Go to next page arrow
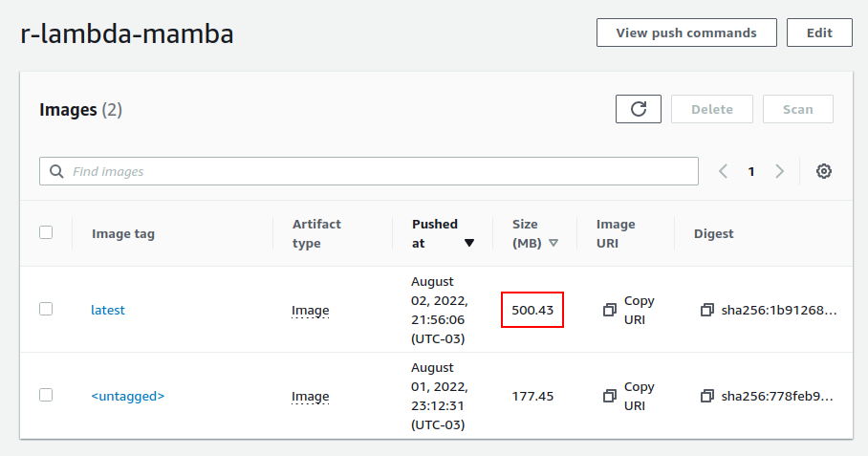Image resolution: width=868 pixels, height=456 pixels. 779,171
